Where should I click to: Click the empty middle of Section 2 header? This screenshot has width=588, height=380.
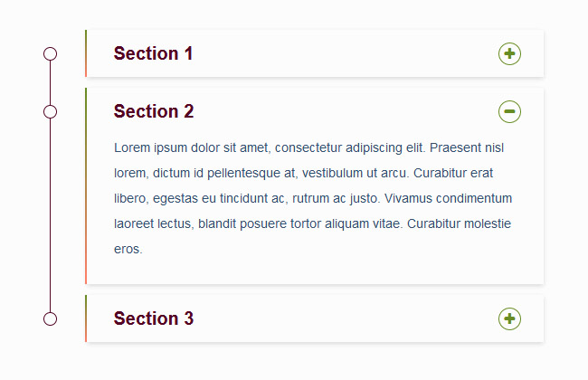(x=344, y=112)
